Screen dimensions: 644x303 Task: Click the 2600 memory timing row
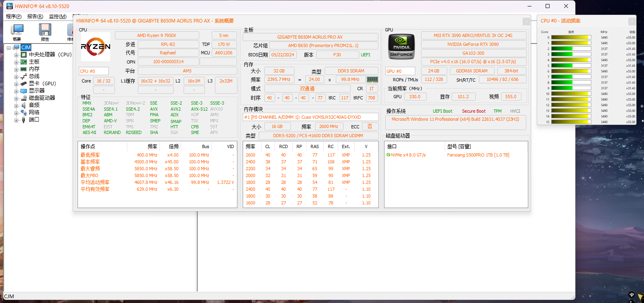[x=311, y=155]
